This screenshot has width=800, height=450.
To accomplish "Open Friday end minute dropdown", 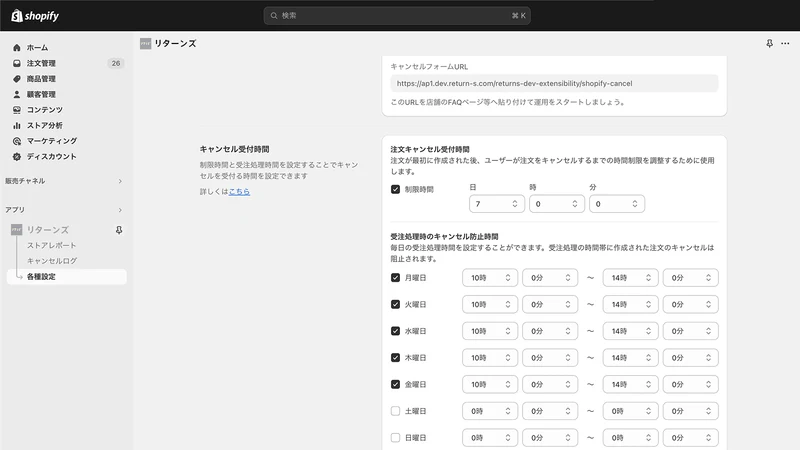I will point(691,384).
